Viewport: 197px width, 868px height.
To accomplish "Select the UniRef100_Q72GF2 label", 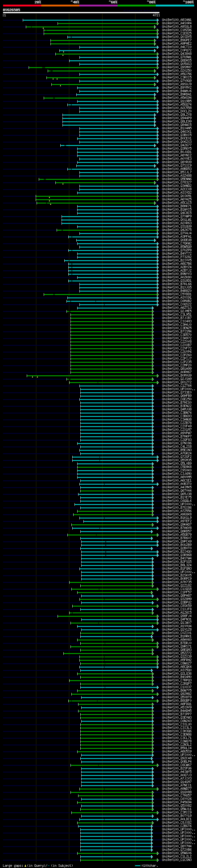I will click(x=176, y=457).
